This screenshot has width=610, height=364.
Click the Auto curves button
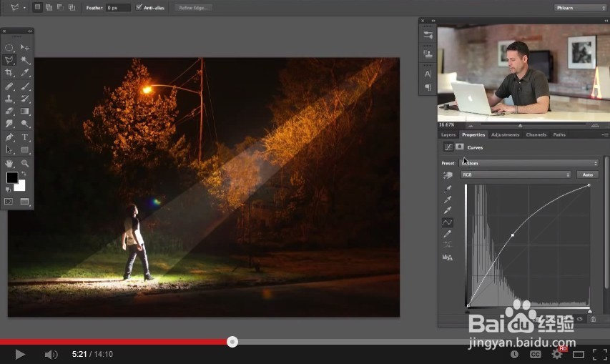point(587,175)
